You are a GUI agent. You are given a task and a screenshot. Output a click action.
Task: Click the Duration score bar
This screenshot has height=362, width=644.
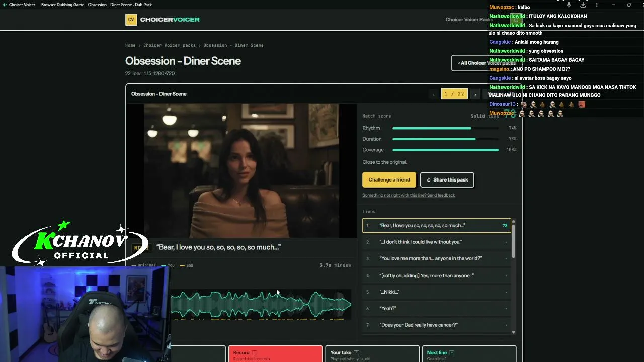(x=445, y=139)
